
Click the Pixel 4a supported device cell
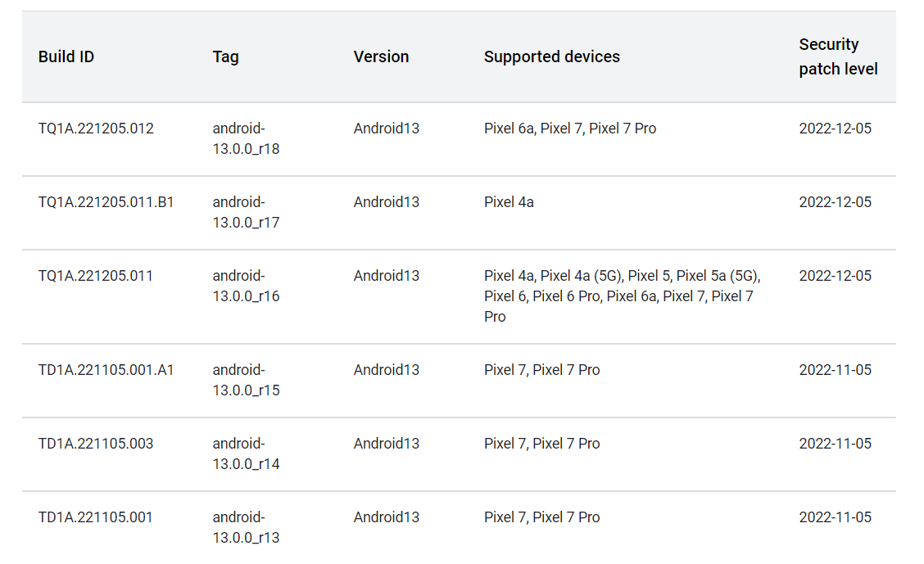coord(510,202)
